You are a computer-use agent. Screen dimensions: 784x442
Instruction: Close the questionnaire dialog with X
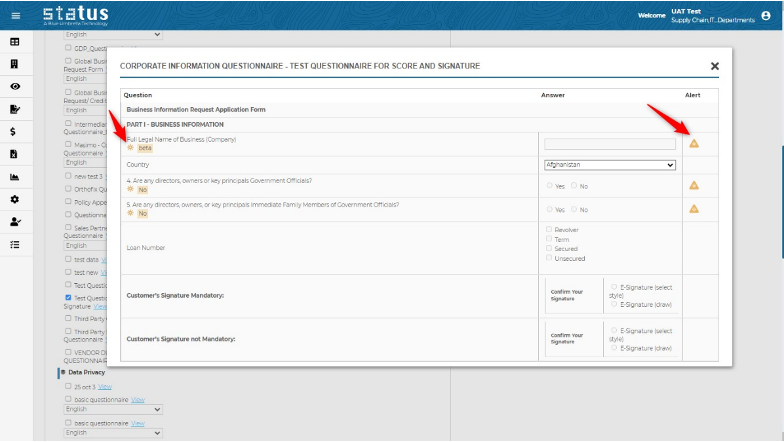[x=714, y=66]
